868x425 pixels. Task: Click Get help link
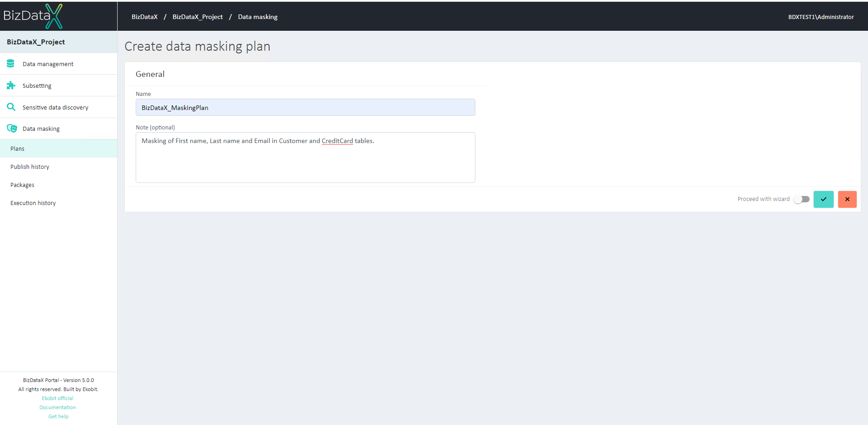[58, 416]
